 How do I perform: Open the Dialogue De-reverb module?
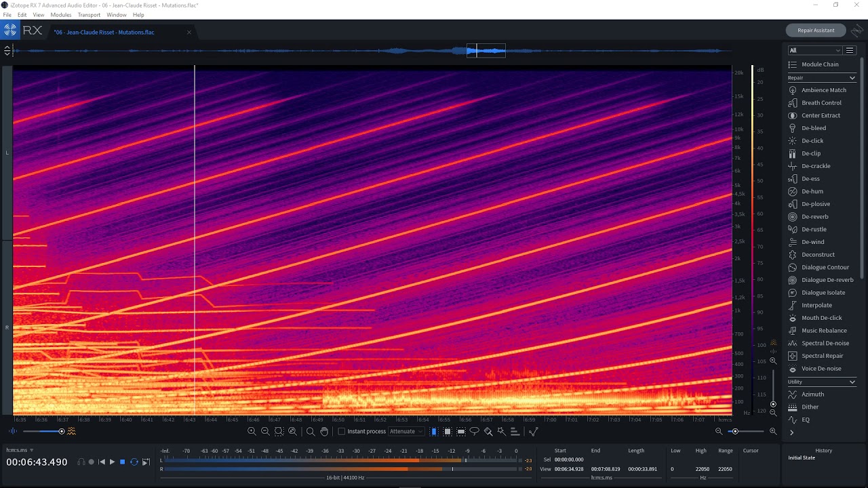[822, 280]
